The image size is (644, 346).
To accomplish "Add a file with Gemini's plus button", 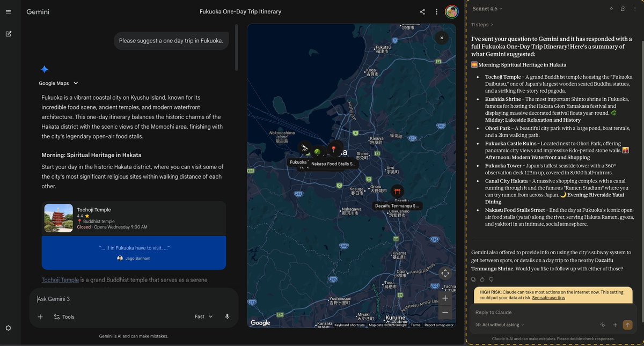I will point(40,316).
